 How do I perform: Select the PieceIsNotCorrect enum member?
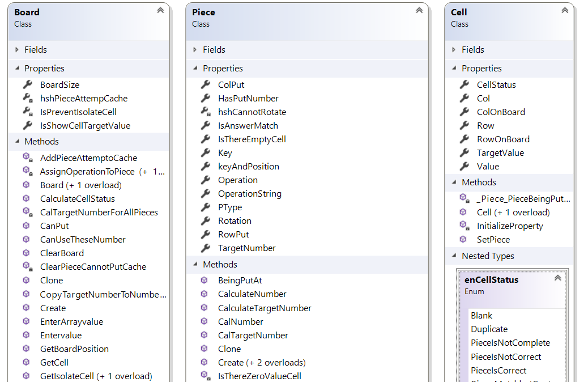(x=505, y=357)
